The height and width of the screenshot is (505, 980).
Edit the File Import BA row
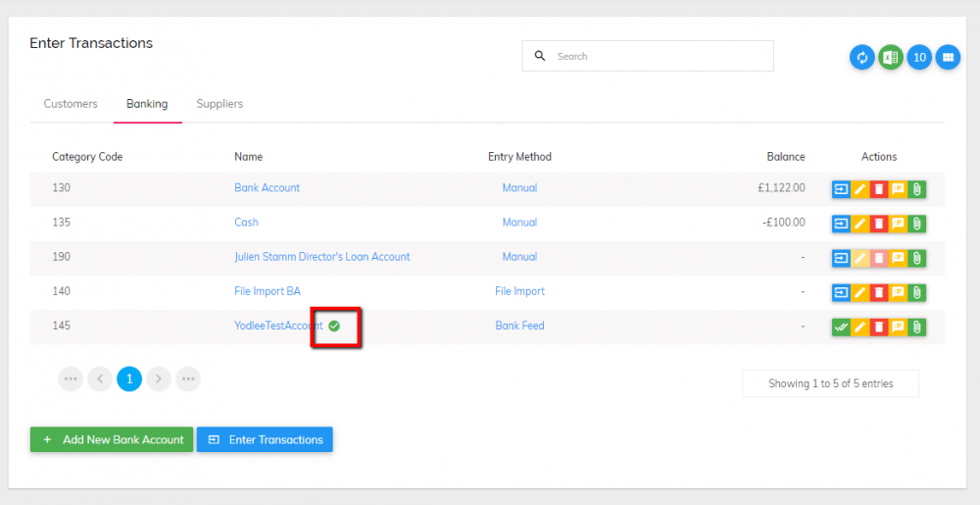(x=860, y=292)
